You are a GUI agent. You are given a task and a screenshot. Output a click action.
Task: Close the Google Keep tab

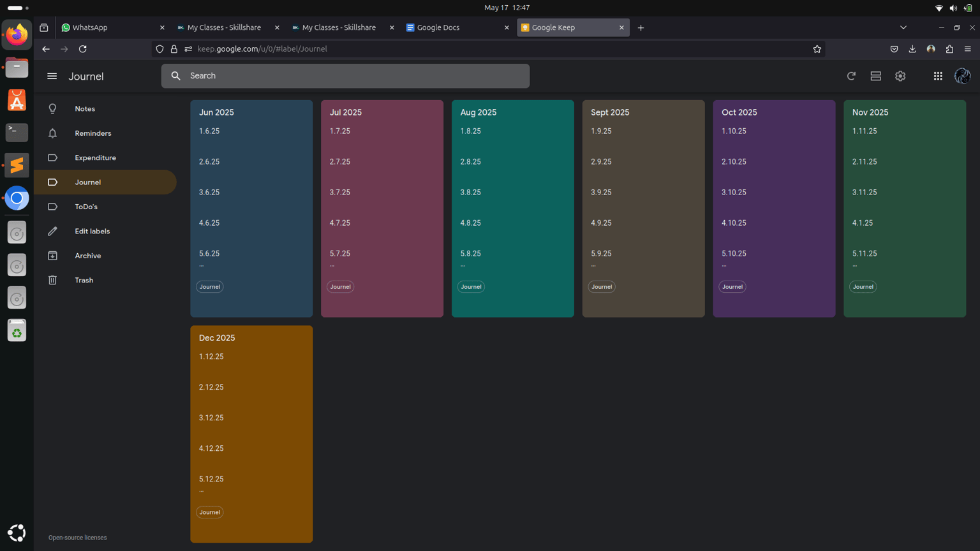tap(621, 27)
